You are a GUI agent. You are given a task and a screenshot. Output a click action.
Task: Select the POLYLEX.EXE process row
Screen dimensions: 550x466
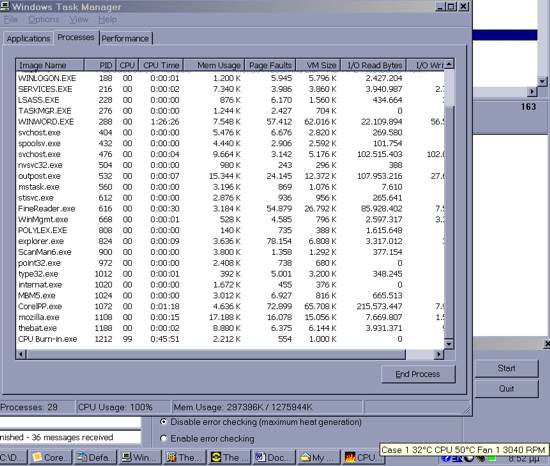(230, 230)
